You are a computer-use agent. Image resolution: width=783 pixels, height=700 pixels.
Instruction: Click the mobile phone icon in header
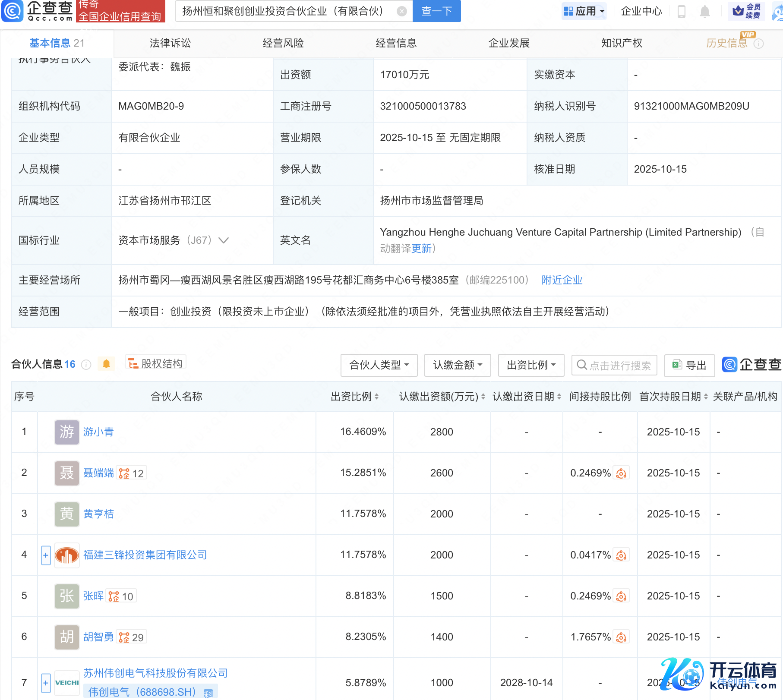pos(682,12)
